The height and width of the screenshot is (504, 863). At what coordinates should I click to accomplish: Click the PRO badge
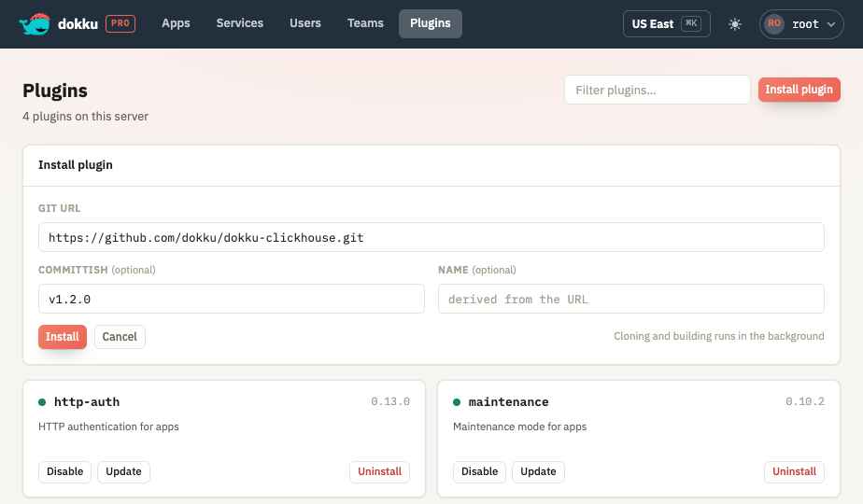tap(120, 23)
